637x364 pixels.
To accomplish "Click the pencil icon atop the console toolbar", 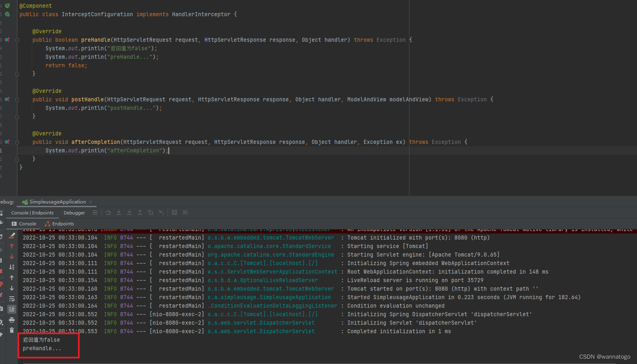I will point(12,235).
